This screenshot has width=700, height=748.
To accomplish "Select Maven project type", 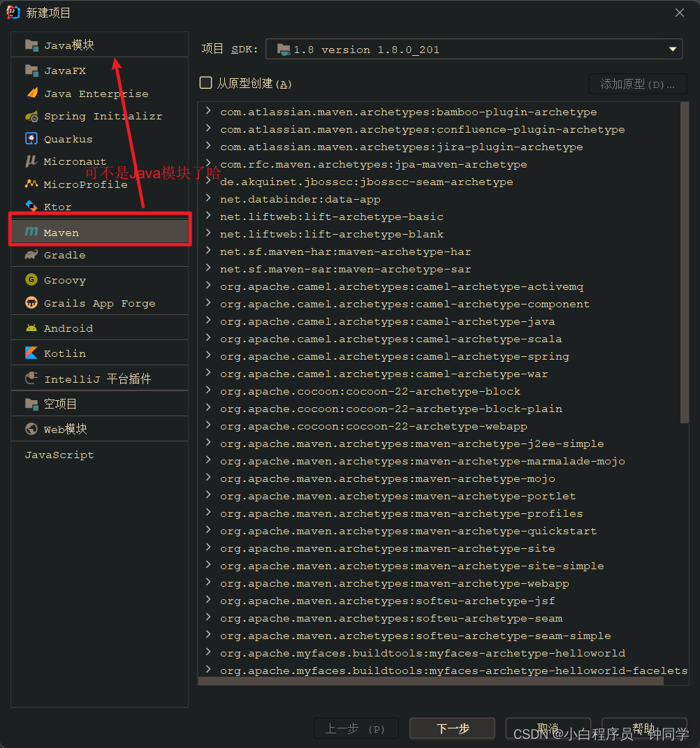I will (99, 232).
